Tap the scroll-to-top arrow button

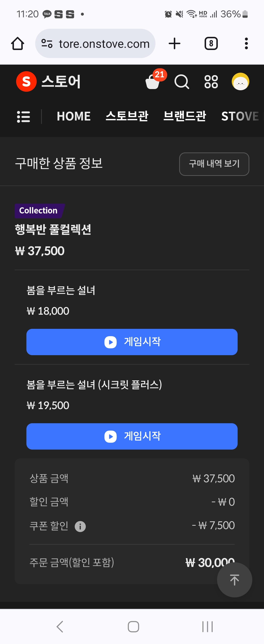(234, 580)
